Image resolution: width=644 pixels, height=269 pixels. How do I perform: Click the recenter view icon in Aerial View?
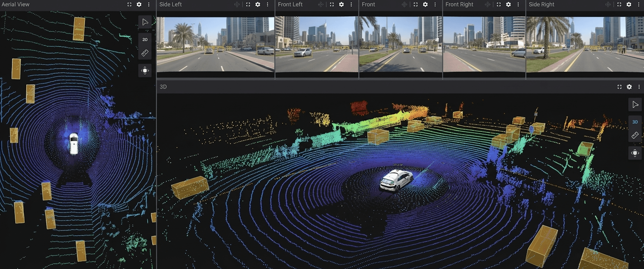click(x=145, y=71)
